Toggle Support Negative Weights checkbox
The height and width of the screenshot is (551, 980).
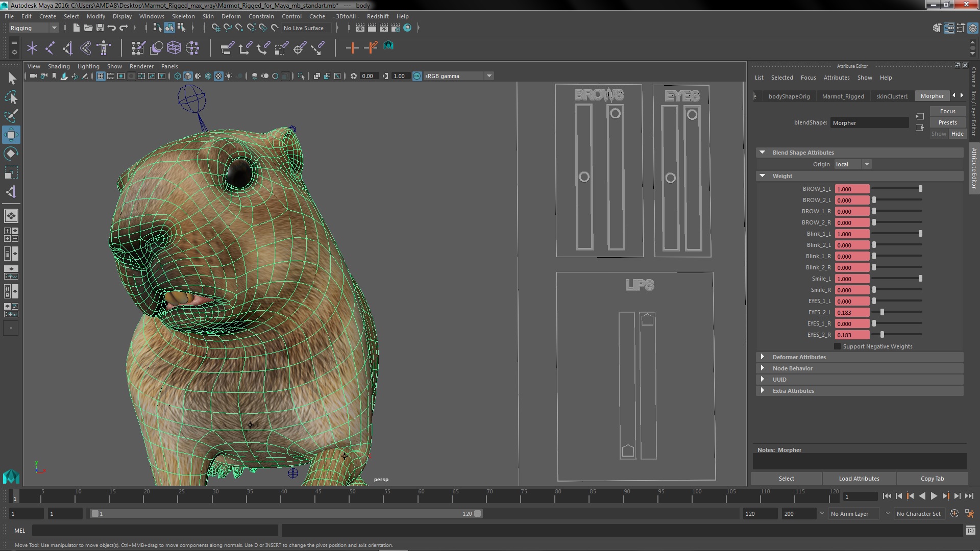point(837,346)
